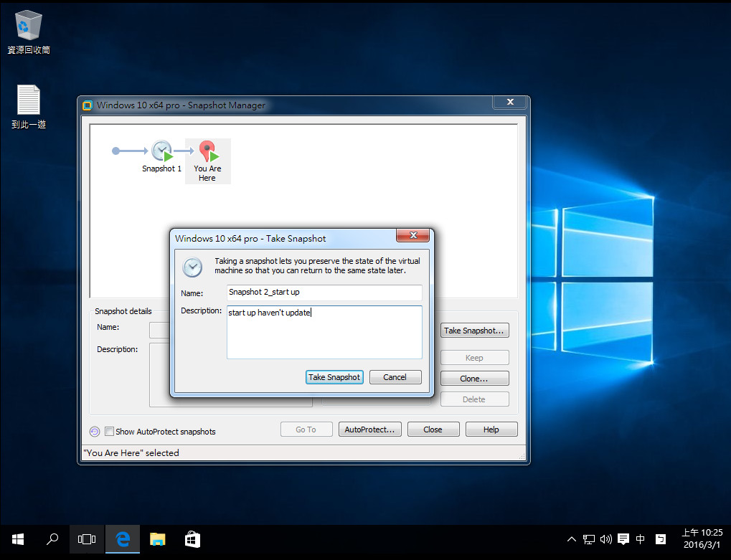The height and width of the screenshot is (560, 731).
Task: Click in the Description text area
Action: click(324, 332)
